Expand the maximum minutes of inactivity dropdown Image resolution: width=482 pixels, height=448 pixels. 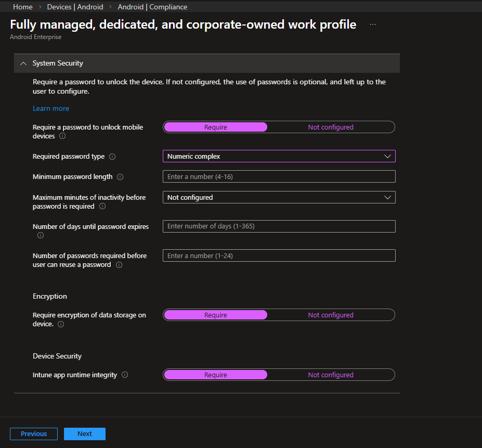coord(279,197)
